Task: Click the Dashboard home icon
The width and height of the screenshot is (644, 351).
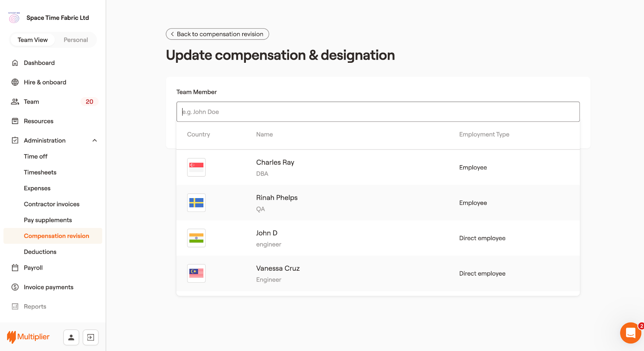Action: point(15,63)
